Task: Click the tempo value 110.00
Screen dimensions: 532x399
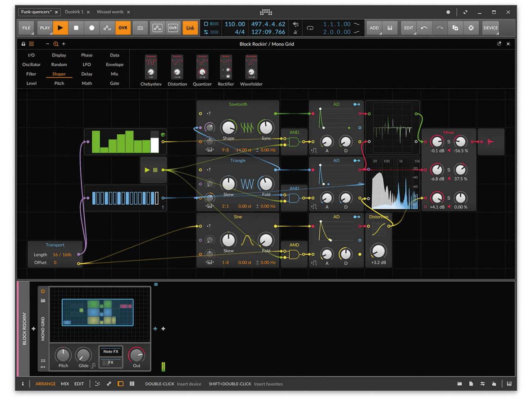Action: [235, 24]
